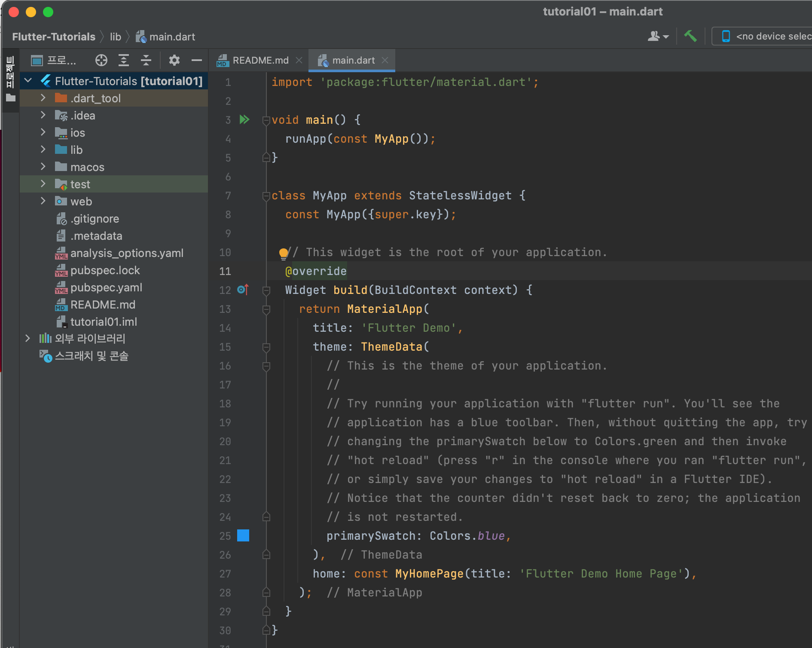The width and height of the screenshot is (812, 648).
Task: Click the blue color swatch in gutter
Action: [x=243, y=535]
